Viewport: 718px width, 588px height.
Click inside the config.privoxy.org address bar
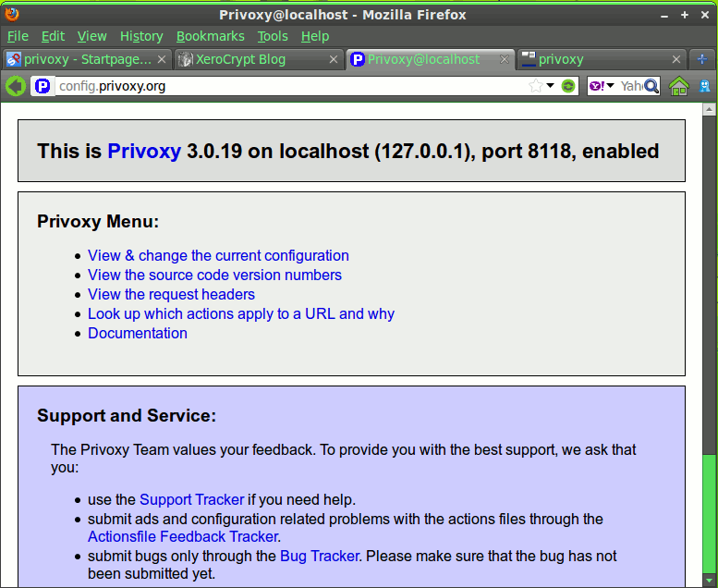click(277, 86)
